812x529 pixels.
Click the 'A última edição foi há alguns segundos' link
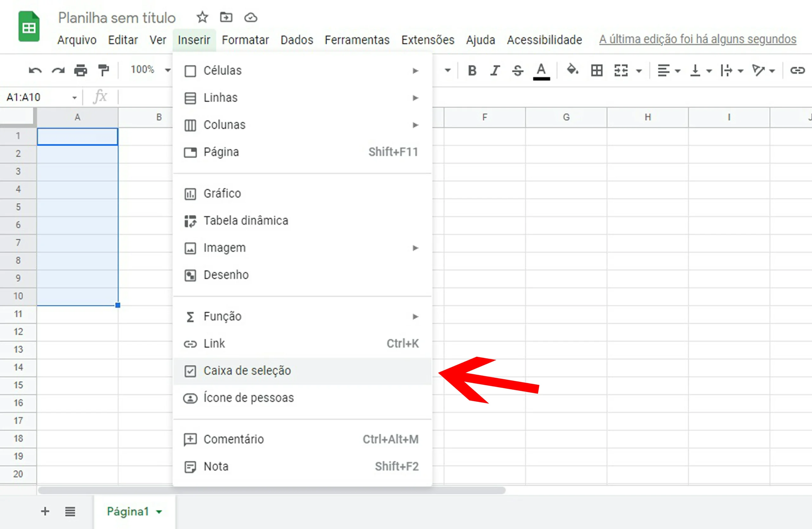698,39
